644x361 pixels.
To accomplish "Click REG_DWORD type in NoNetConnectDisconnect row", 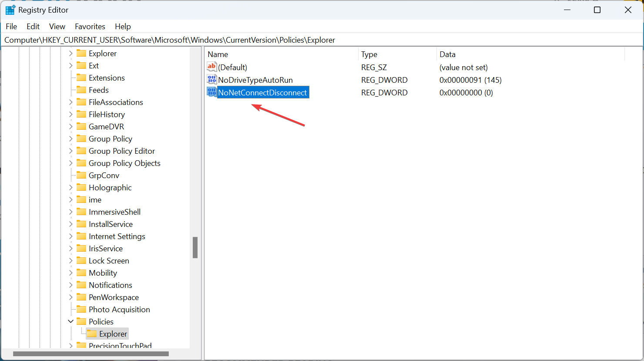I will click(x=384, y=92).
